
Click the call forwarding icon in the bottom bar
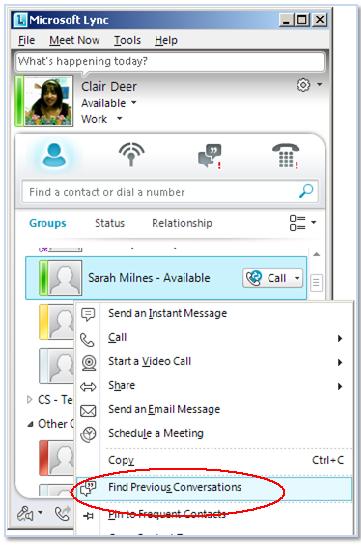point(63,513)
